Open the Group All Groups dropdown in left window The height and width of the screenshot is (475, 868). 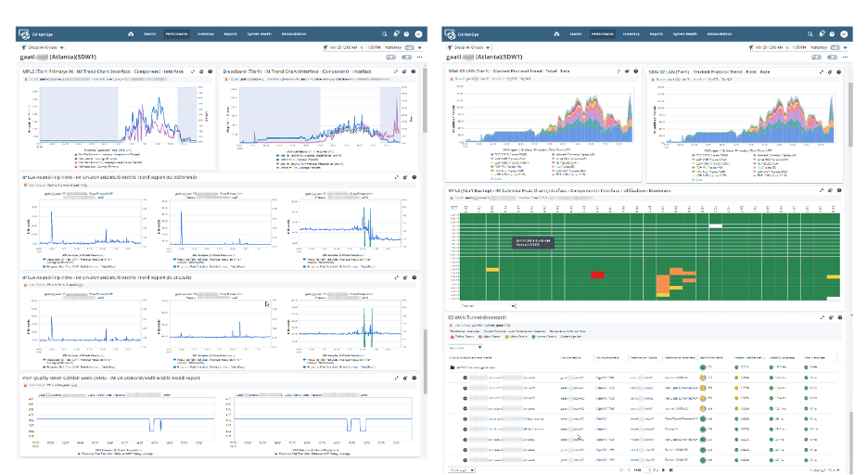(x=40, y=45)
